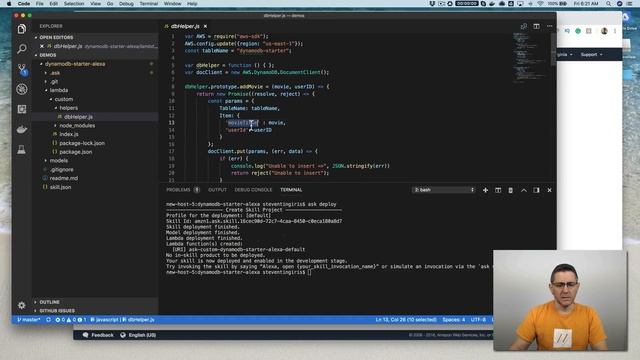Open the View menu
The width and height of the screenshot is (640, 360).
pos(95,4)
